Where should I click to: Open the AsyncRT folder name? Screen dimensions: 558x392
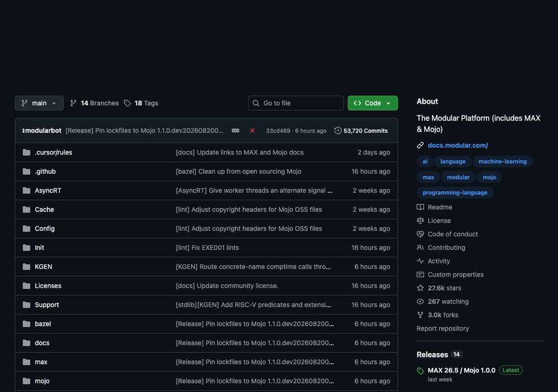48,190
